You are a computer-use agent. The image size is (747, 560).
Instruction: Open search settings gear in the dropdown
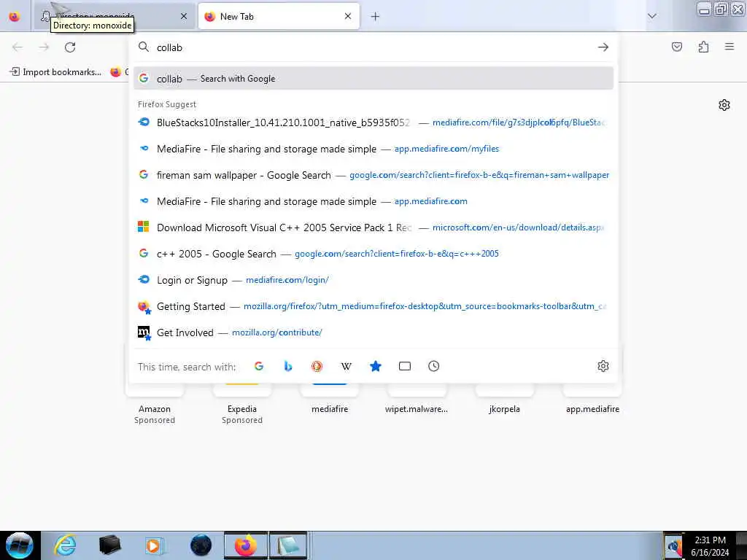(603, 366)
